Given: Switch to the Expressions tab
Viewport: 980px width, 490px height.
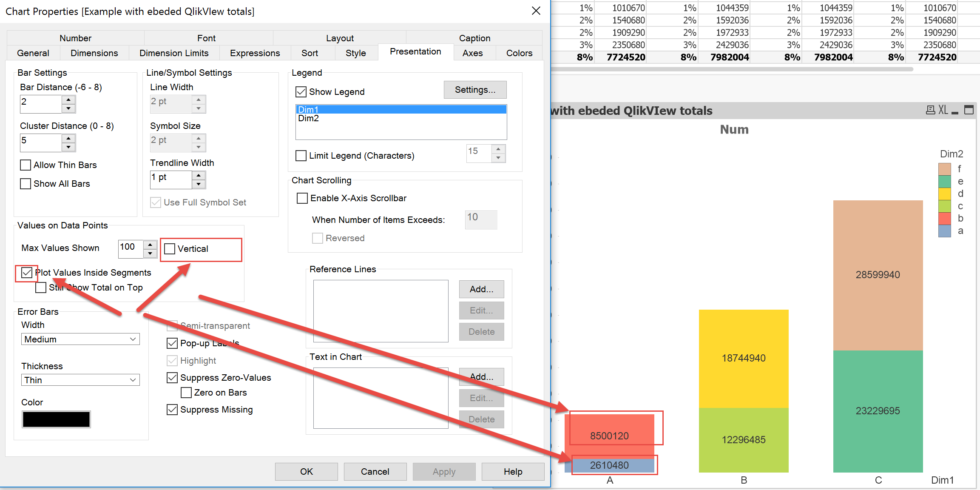Looking at the screenshot, I should [x=255, y=53].
